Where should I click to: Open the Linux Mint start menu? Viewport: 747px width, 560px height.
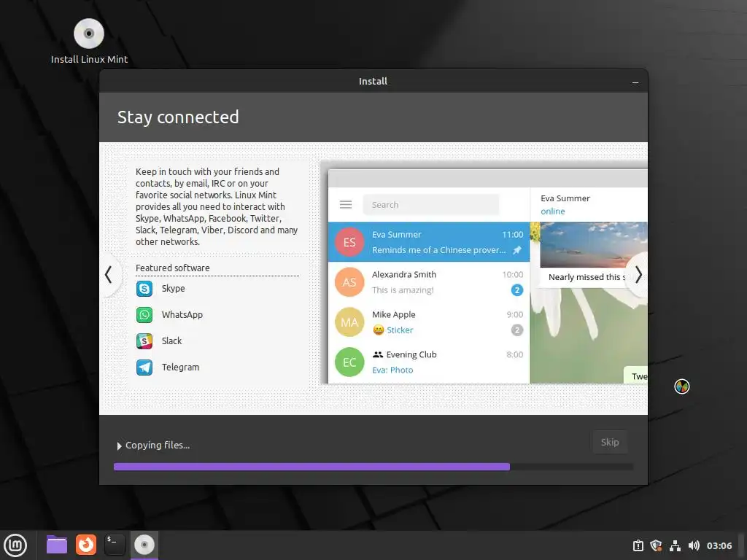(x=15, y=545)
